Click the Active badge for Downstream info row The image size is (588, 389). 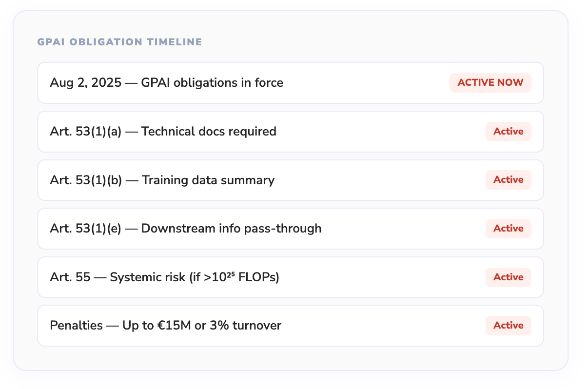pos(508,228)
